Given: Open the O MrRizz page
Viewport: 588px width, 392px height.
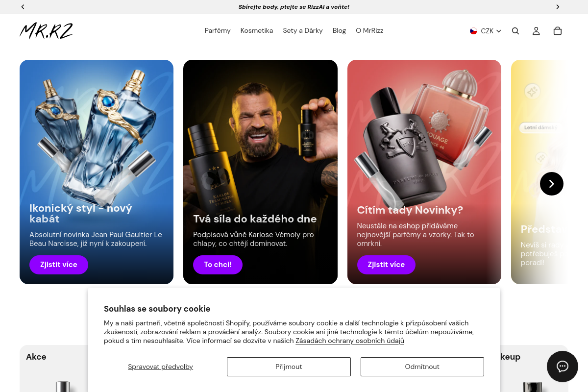Looking at the screenshot, I should tap(369, 30).
